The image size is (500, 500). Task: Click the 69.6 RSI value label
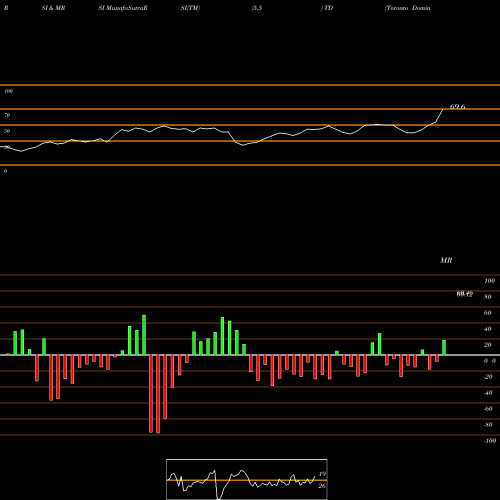457,107
